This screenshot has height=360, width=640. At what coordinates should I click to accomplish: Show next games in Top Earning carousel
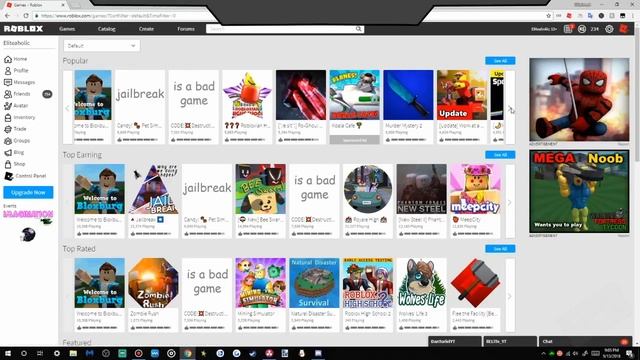click(x=510, y=202)
